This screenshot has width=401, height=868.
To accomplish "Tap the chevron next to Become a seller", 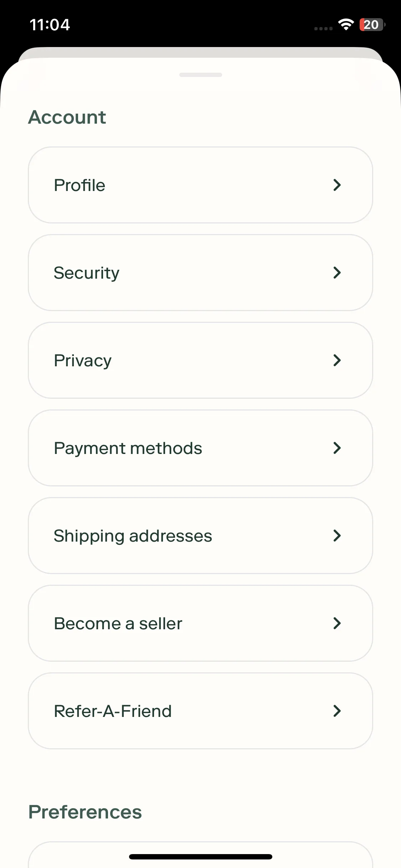I will coord(337,623).
